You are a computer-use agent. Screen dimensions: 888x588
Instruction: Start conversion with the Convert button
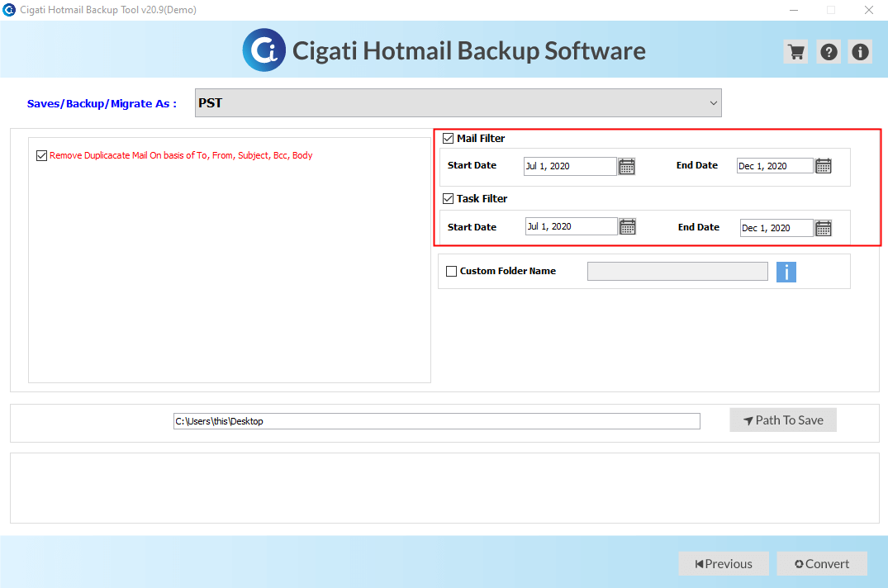pos(822,564)
